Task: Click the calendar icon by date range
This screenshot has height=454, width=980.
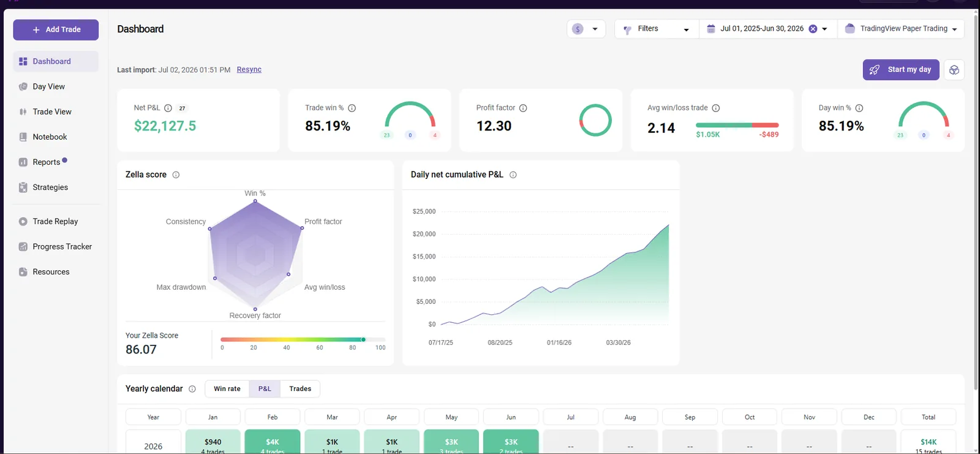Action: point(711,29)
